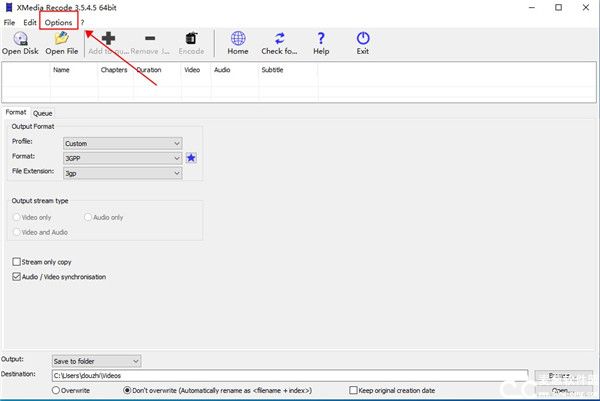The height and width of the screenshot is (401, 600).
Task: Enable the Stream only copy checkbox
Action: [16, 262]
